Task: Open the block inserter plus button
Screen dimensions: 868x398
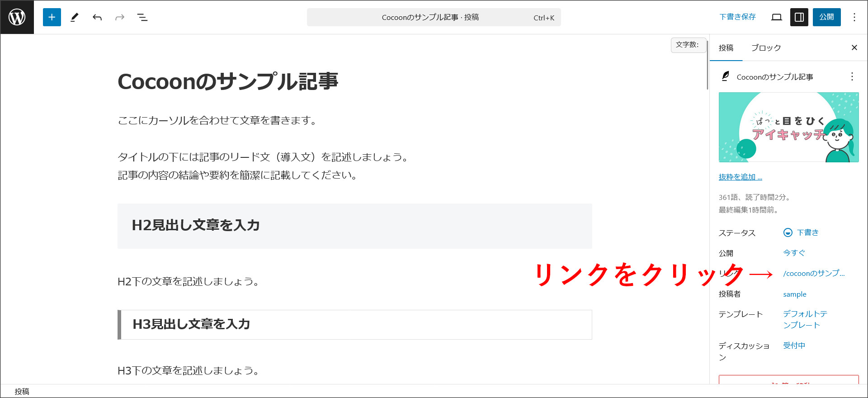Action: pyautogui.click(x=52, y=17)
